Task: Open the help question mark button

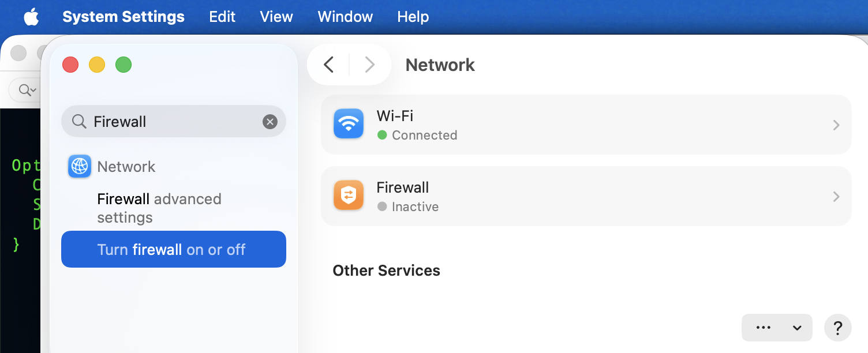Action: pyautogui.click(x=837, y=328)
